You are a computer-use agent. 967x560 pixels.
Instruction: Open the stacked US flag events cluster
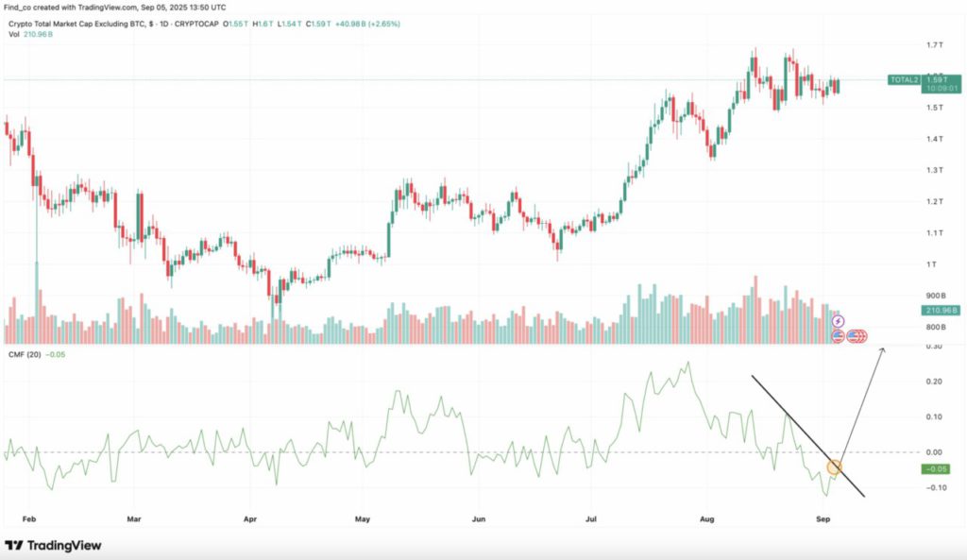click(857, 335)
